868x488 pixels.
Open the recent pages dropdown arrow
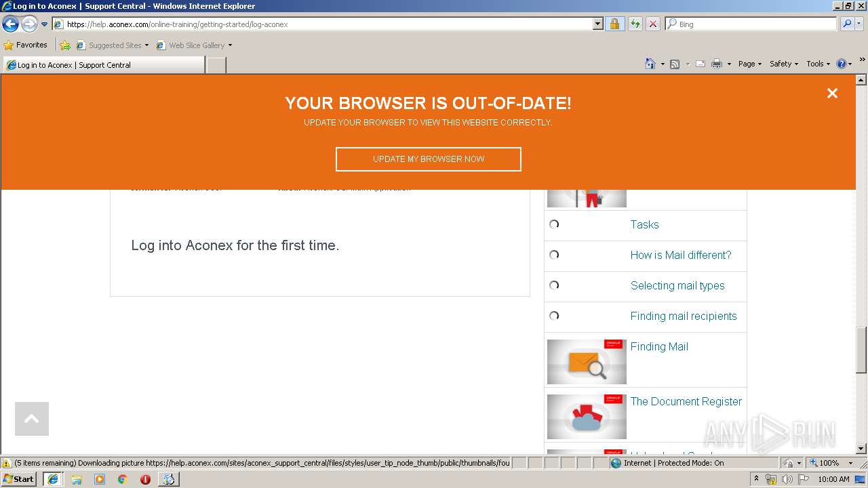pos(44,24)
